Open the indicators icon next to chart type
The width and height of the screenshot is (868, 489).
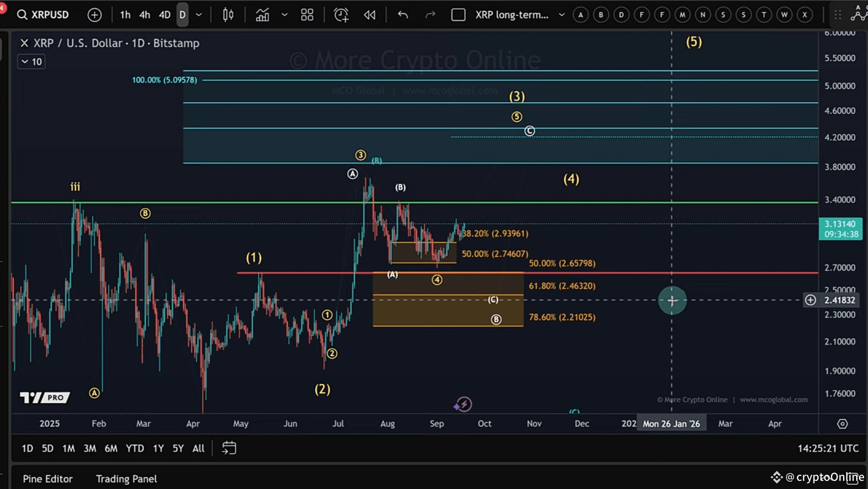(x=263, y=14)
